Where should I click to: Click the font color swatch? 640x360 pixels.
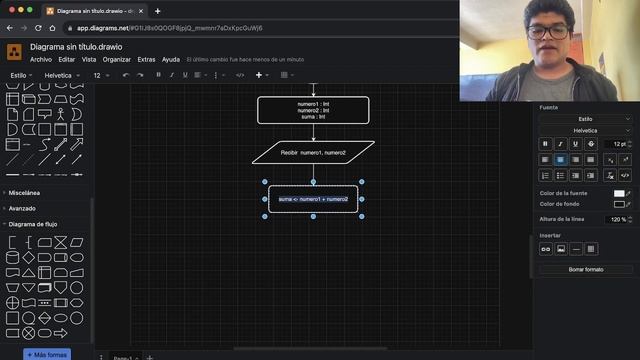619,193
